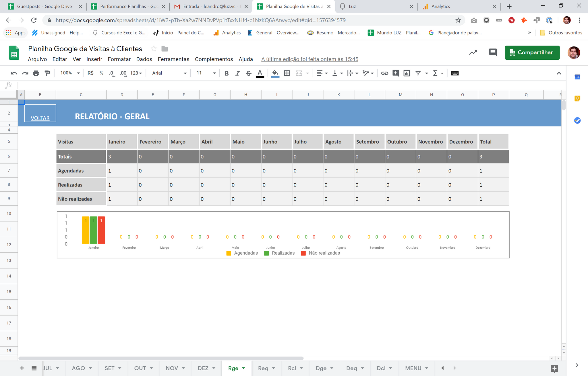
Task: Open the comment history icon
Action: pos(493,52)
